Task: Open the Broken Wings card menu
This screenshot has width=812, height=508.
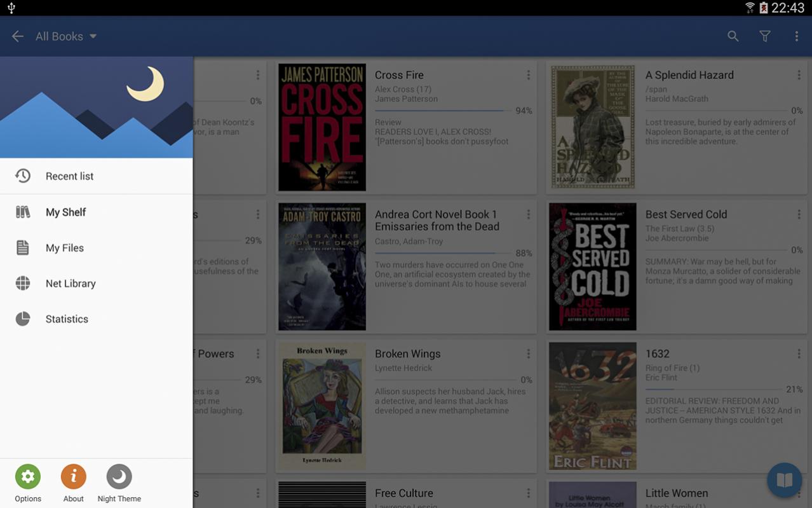Action: [528, 354]
